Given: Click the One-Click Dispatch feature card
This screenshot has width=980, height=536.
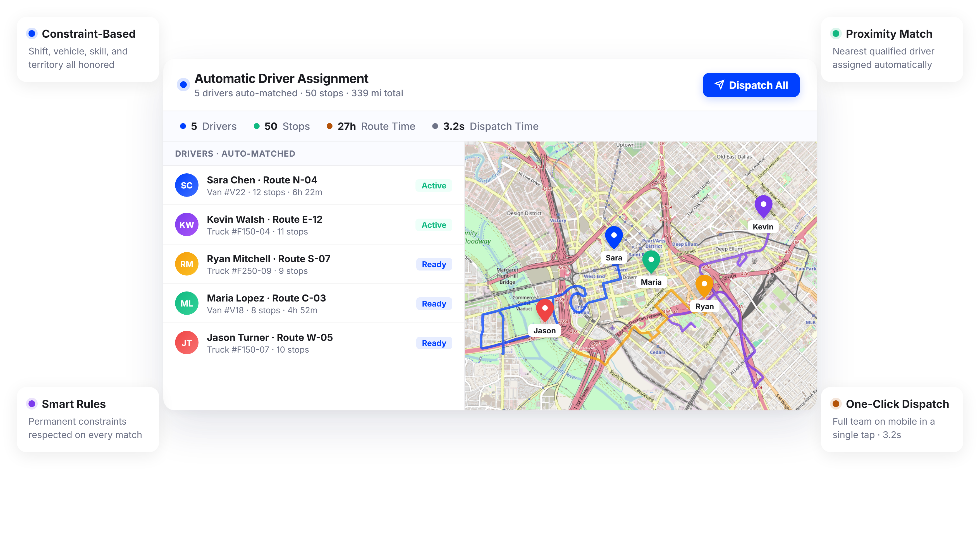Looking at the screenshot, I should coord(892,419).
